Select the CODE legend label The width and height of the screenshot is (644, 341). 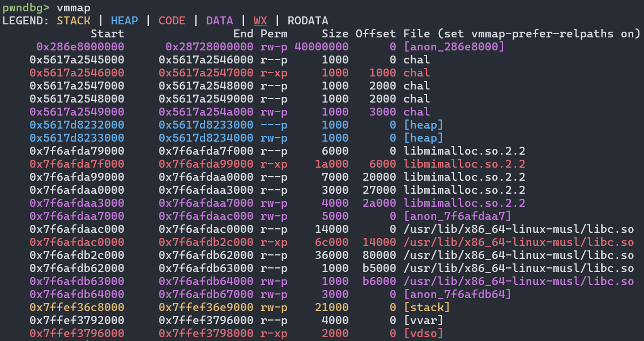point(172,20)
